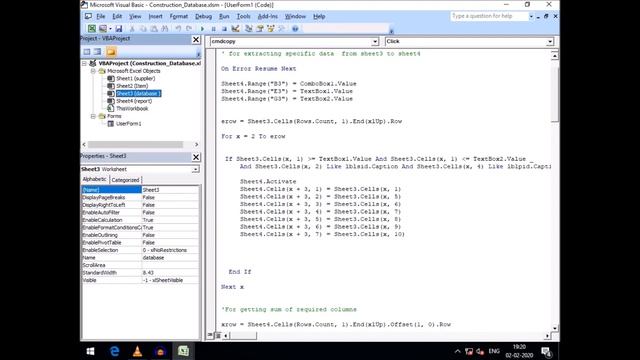Open the Edit menu

117,16
